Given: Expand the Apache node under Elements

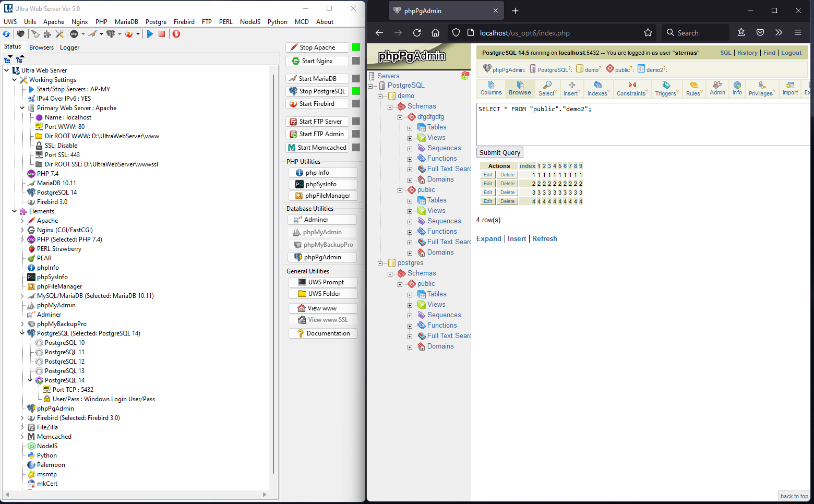Looking at the screenshot, I should (x=22, y=220).
